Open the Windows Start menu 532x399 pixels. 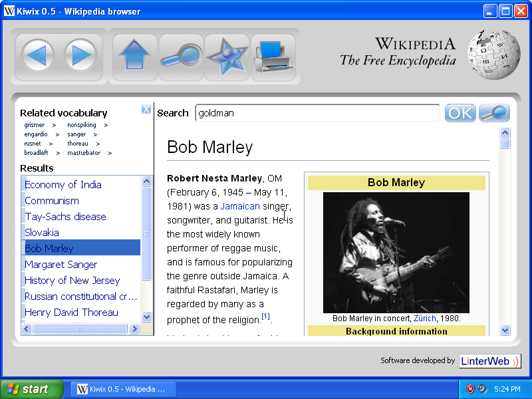tap(31, 389)
